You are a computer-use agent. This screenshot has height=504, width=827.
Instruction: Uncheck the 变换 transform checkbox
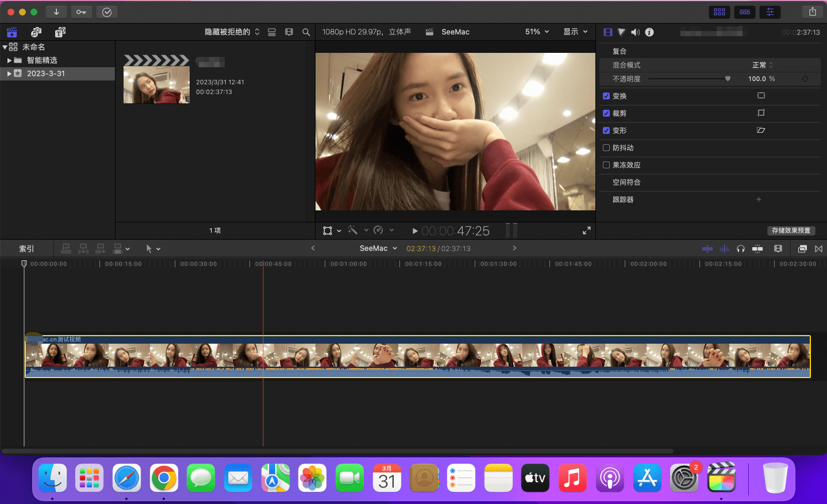point(606,96)
